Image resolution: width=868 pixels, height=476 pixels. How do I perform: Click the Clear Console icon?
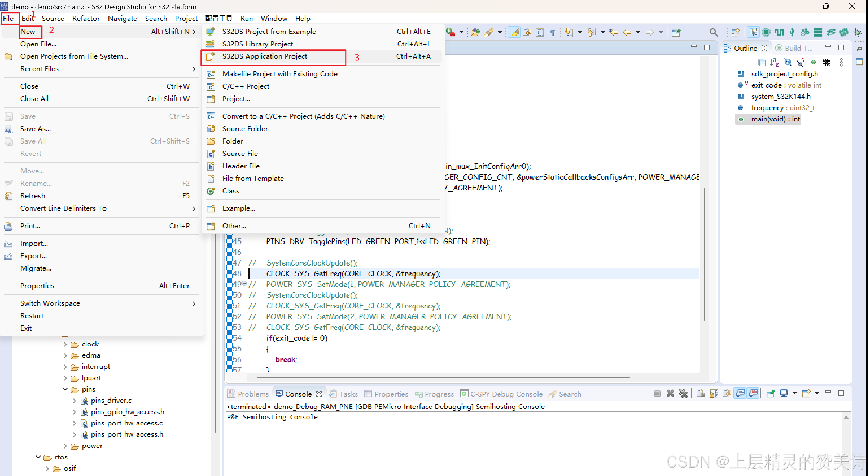(x=701, y=394)
